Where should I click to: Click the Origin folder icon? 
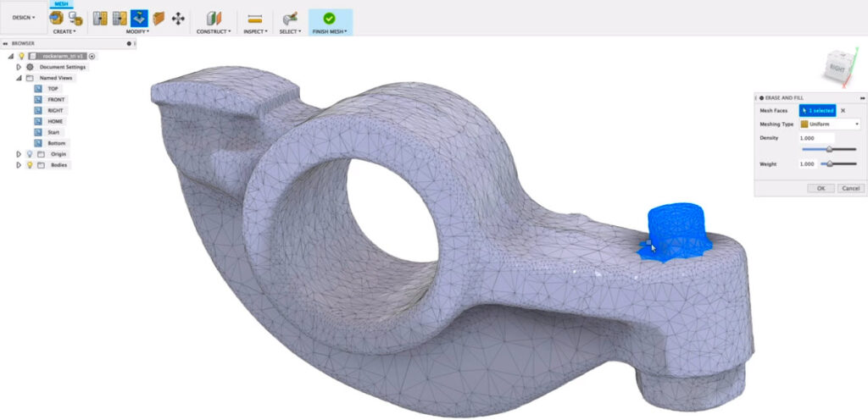[41, 154]
